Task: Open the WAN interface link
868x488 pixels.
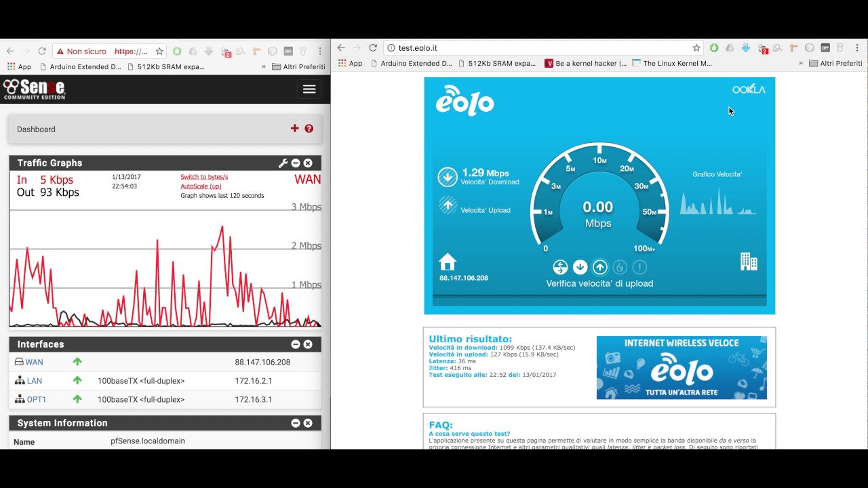Action: coord(35,362)
